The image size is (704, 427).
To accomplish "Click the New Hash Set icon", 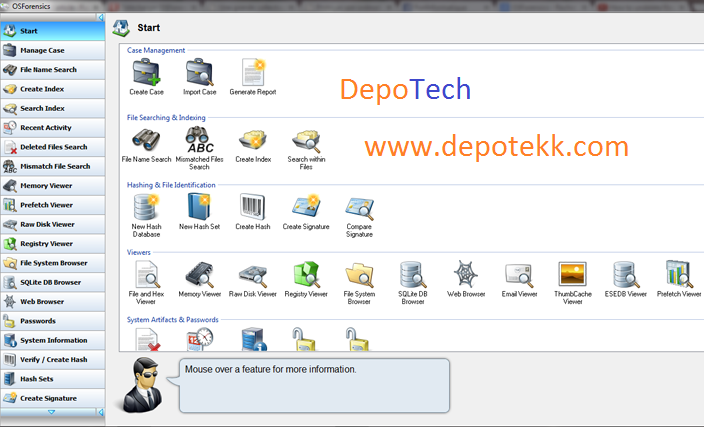I will click(x=199, y=207).
